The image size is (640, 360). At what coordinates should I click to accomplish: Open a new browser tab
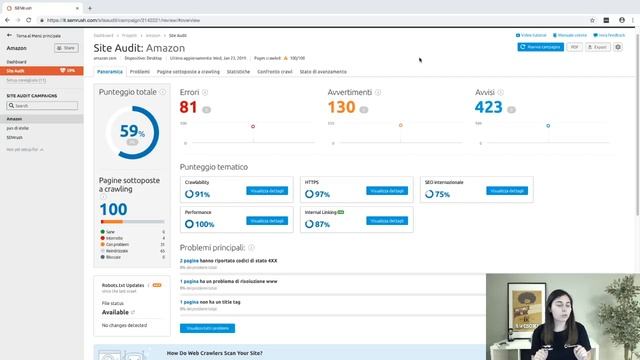pyautogui.click(x=90, y=8)
